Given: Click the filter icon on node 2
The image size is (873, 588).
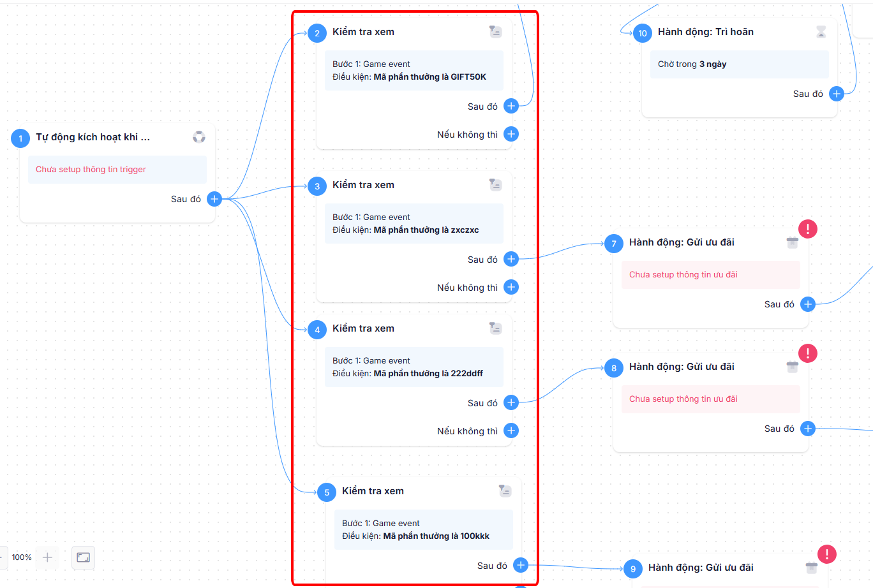Looking at the screenshot, I should pyautogui.click(x=496, y=32).
